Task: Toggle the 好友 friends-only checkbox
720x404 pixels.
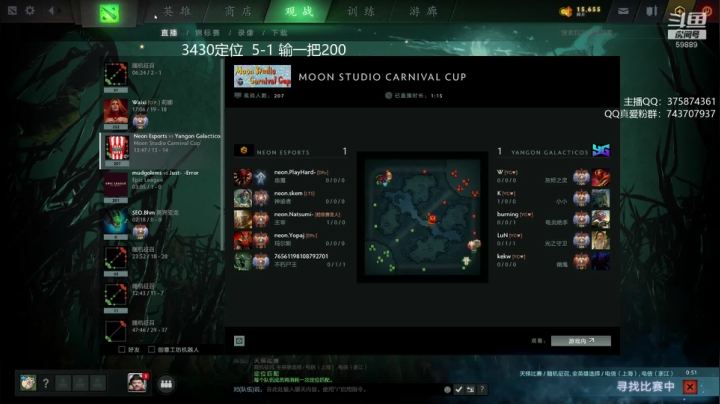Action: pos(122,349)
